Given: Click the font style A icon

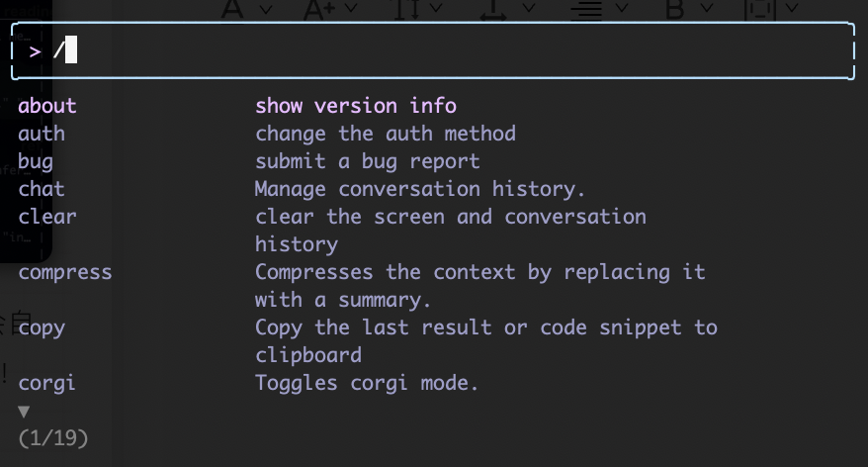Looking at the screenshot, I should 232,9.
